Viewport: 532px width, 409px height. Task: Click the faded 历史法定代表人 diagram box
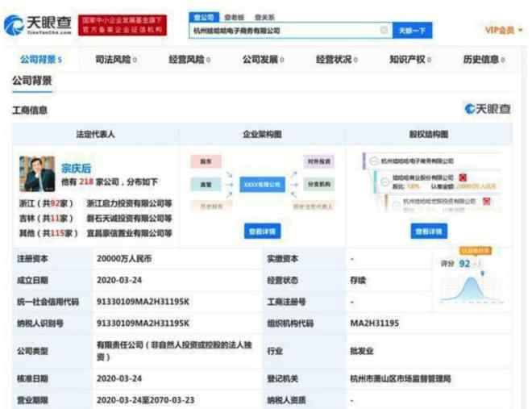(314, 206)
